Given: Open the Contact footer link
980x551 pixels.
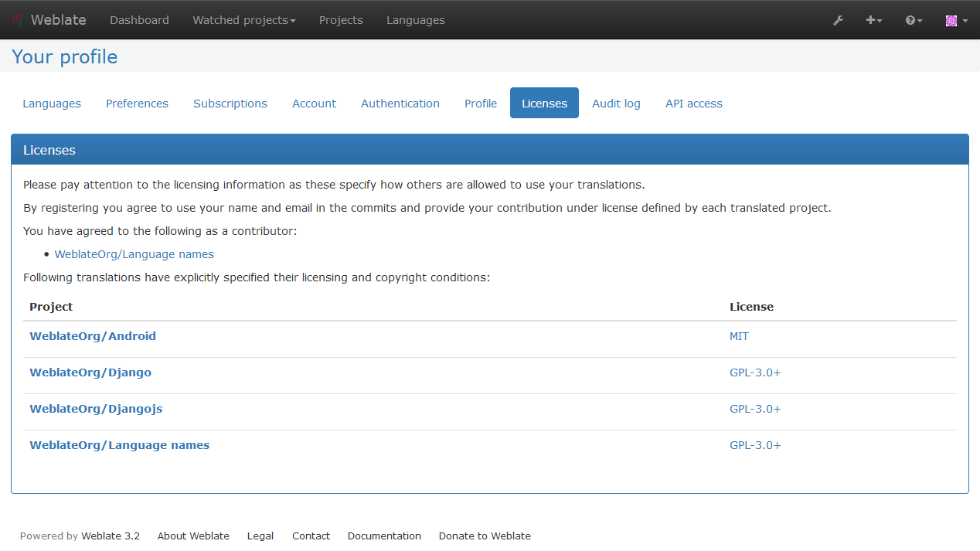Looking at the screenshot, I should click(311, 536).
